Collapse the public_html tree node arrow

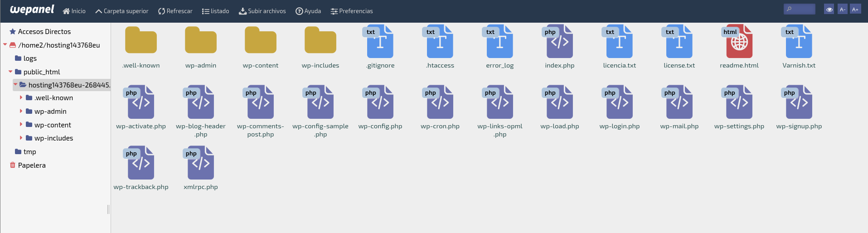pyautogui.click(x=10, y=72)
